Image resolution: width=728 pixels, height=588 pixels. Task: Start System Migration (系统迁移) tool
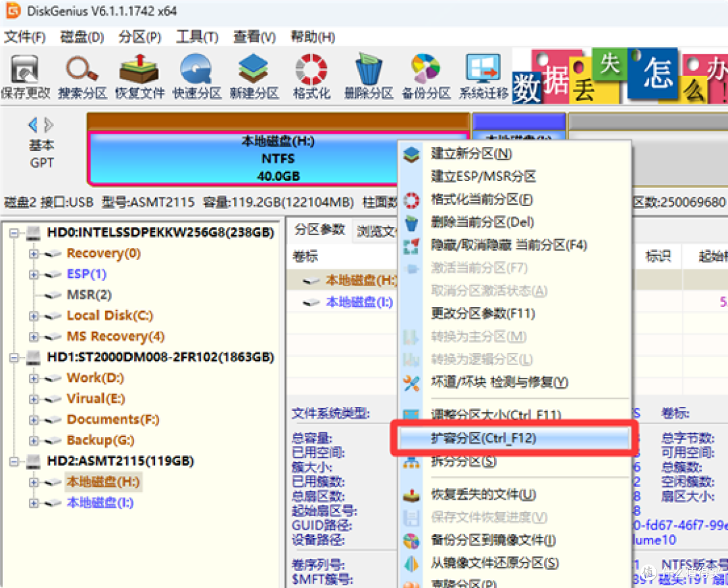click(x=483, y=77)
